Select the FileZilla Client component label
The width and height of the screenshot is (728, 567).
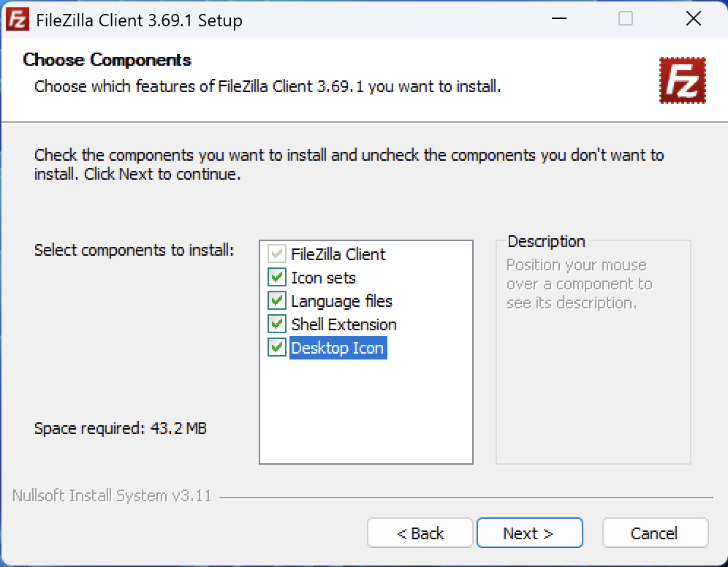[x=338, y=254]
